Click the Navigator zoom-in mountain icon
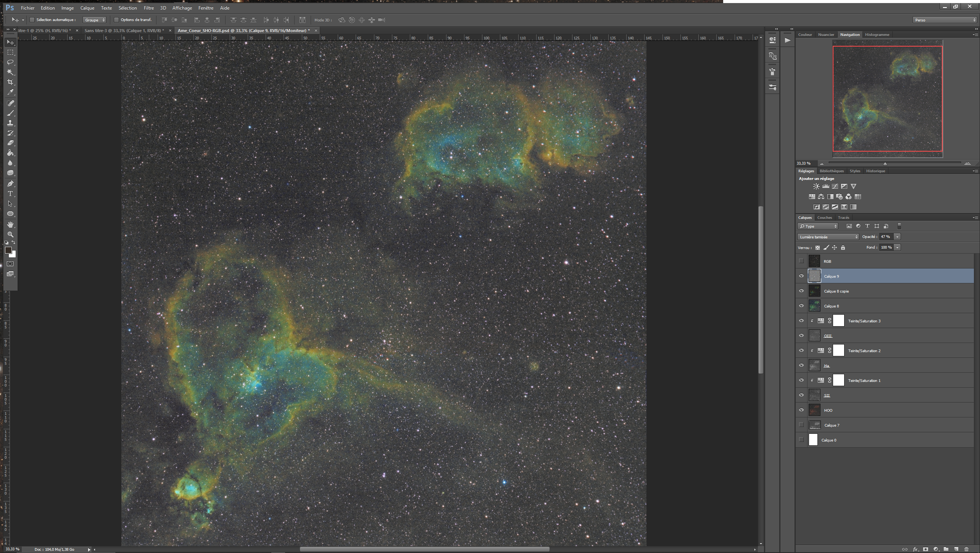The image size is (980, 553). 967,163
